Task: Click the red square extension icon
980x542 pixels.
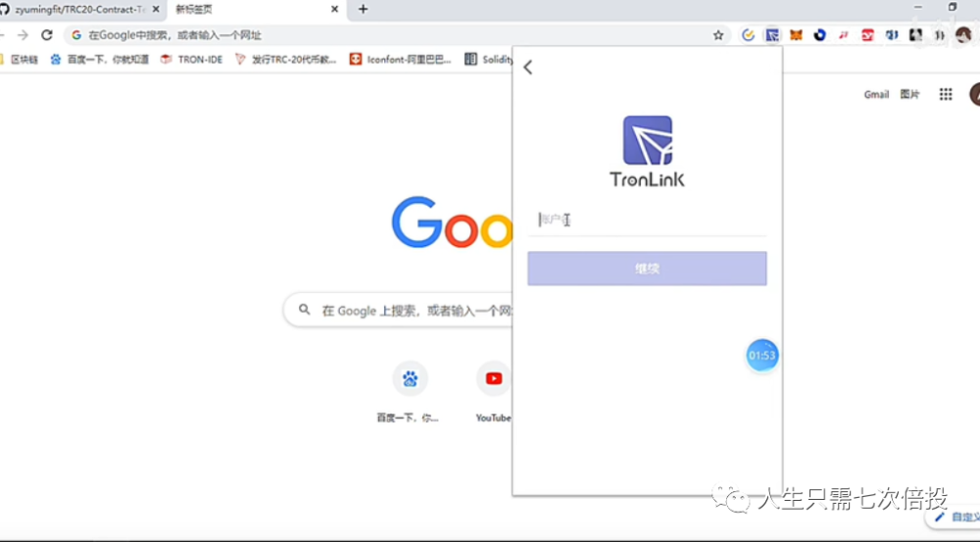Action: point(867,35)
